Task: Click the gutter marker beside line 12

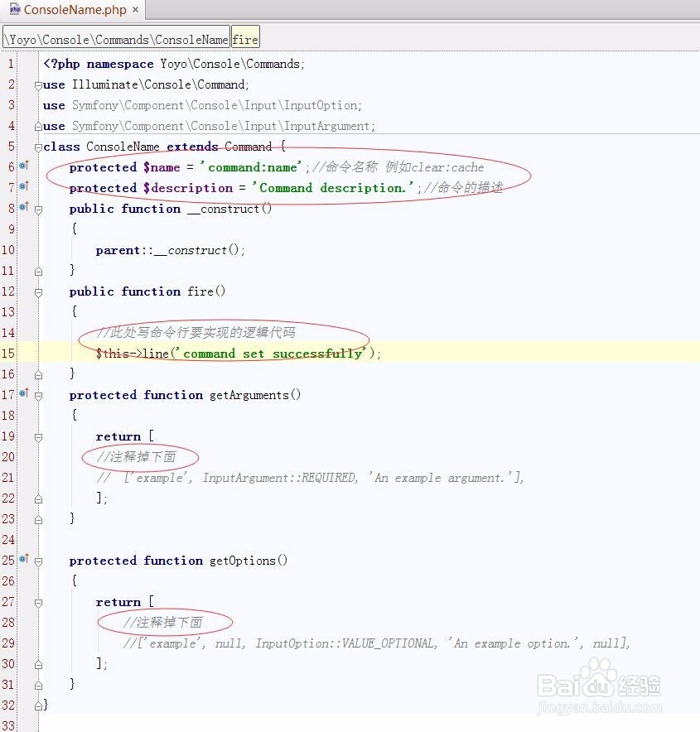Action: 37,291
